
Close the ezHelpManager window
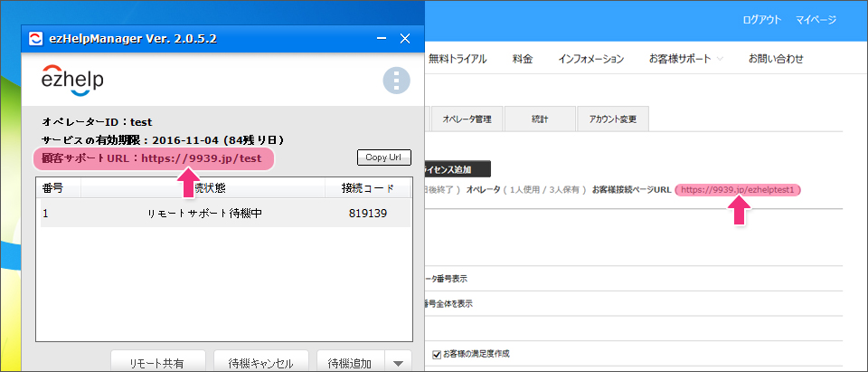[x=405, y=39]
